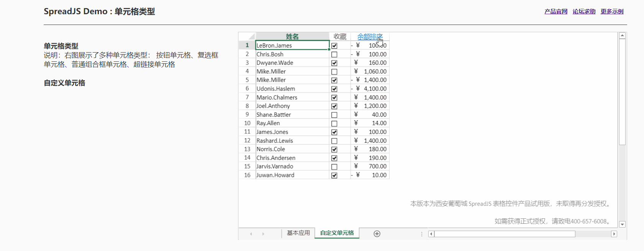The image size is (644, 251).
Task: Select the Jarvis.Varnado cell
Action: pos(292,166)
